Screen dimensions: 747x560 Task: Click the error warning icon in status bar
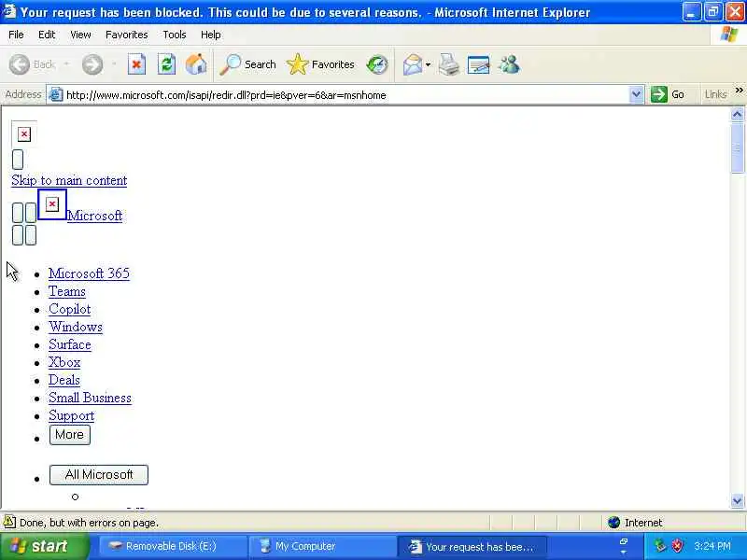[x=9, y=522]
